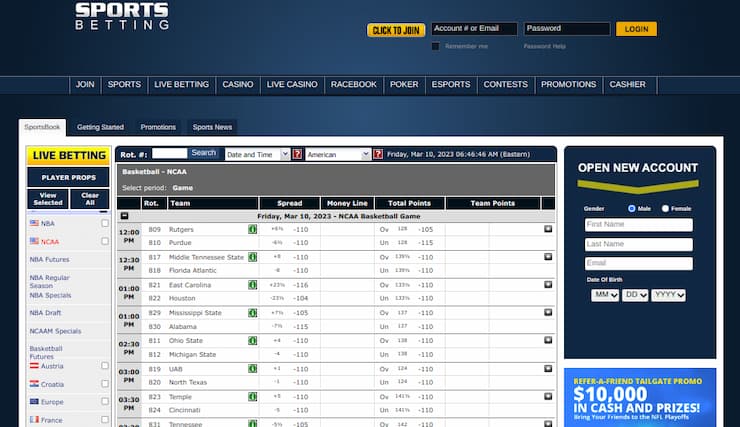Expand more bets for Rutgers vs Purdue
This screenshot has height=427, width=740.
click(548, 229)
